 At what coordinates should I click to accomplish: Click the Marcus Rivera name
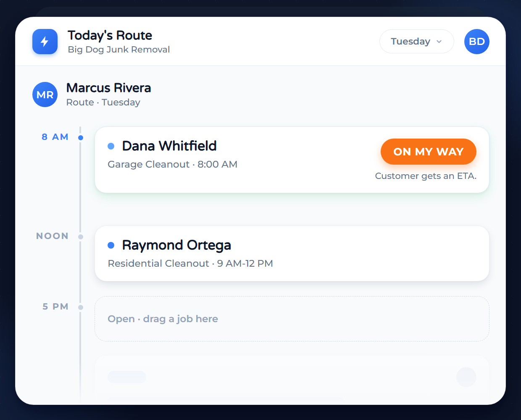(108, 88)
